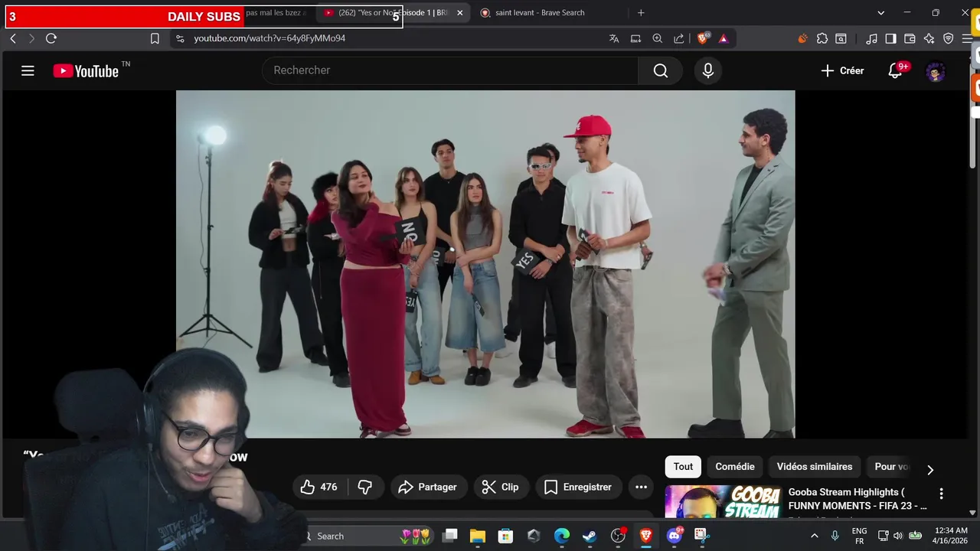Open browser extensions puzzle icon

click(822, 38)
